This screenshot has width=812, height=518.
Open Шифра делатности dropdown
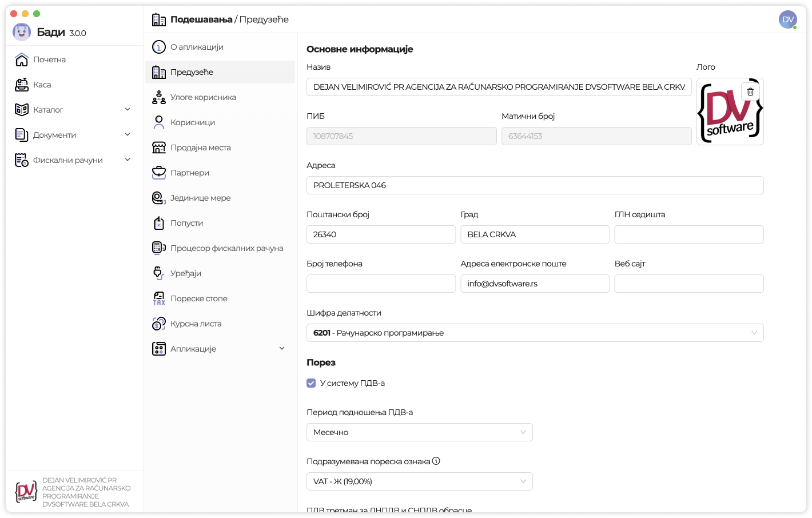coord(535,333)
